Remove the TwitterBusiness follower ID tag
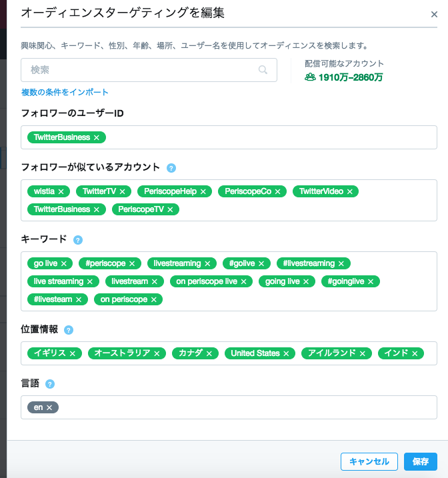 tap(97, 137)
